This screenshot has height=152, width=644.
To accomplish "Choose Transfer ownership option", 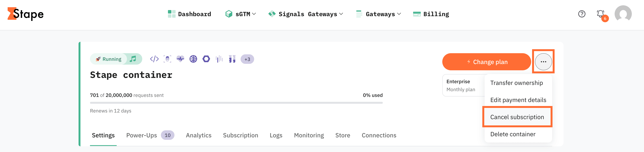I will point(516,83).
